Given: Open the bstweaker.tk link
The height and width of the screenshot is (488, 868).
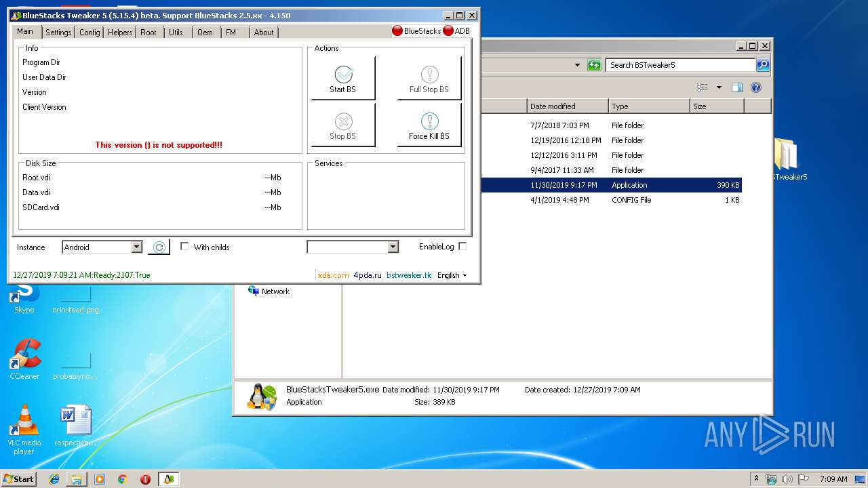Looking at the screenshot, I should [x=409, y=275].
